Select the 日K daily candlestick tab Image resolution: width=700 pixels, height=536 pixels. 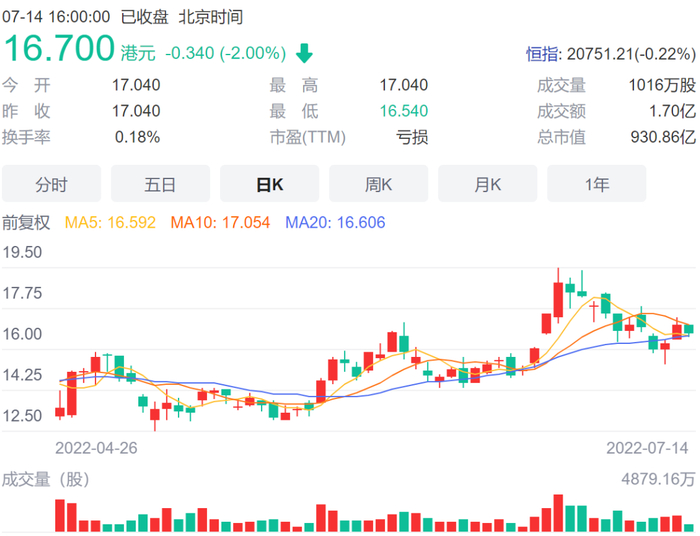[x=270, y=184]
